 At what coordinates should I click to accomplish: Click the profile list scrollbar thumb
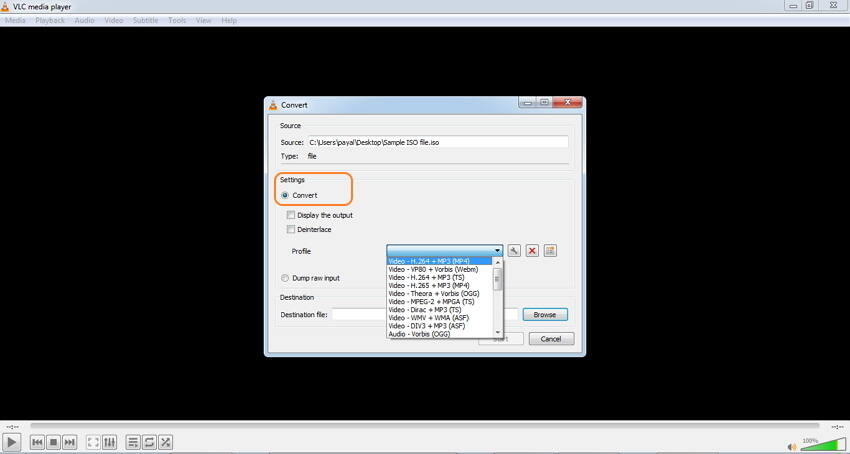(x=498, y=279)
